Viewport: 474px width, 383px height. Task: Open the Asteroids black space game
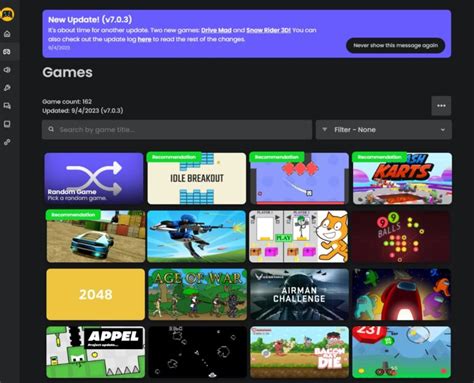point(198,352)
